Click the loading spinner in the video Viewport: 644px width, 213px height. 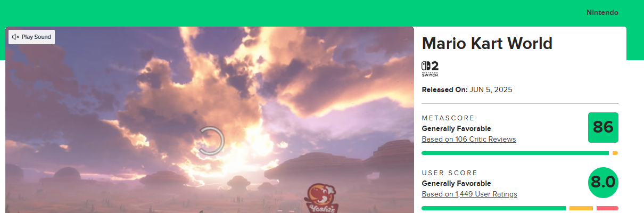point(211,141)
